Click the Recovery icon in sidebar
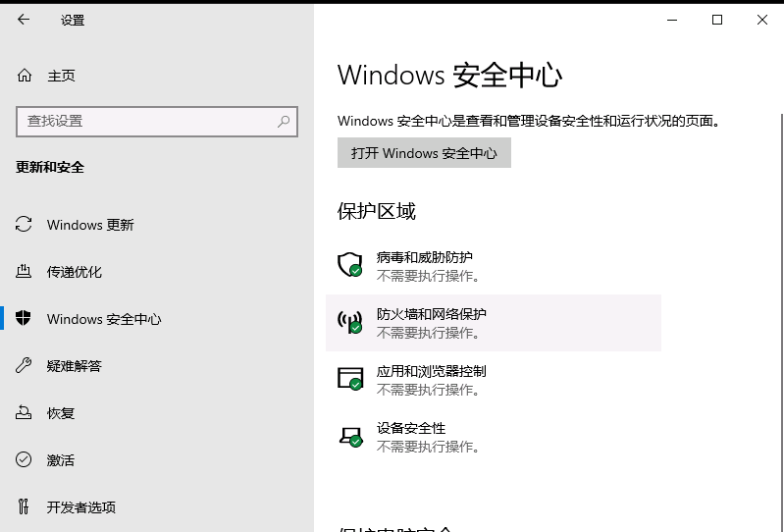 [x=25, y=413]
